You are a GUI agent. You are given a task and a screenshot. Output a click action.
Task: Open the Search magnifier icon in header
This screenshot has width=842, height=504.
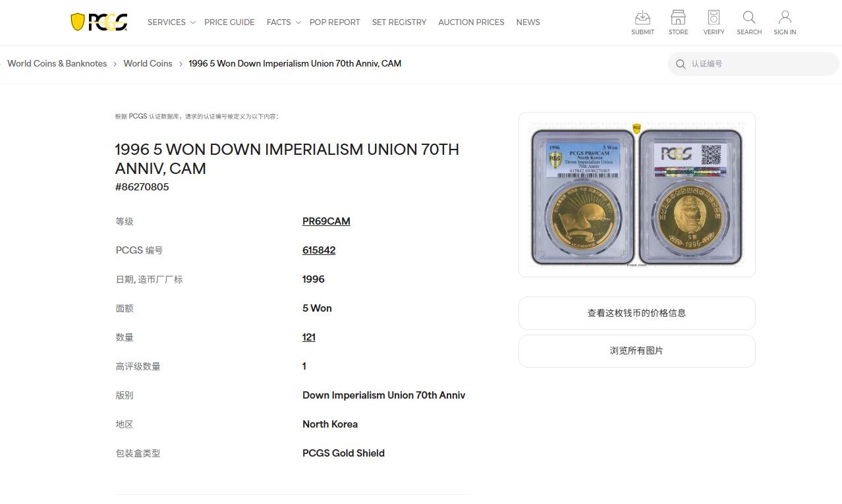pos(749,17)
